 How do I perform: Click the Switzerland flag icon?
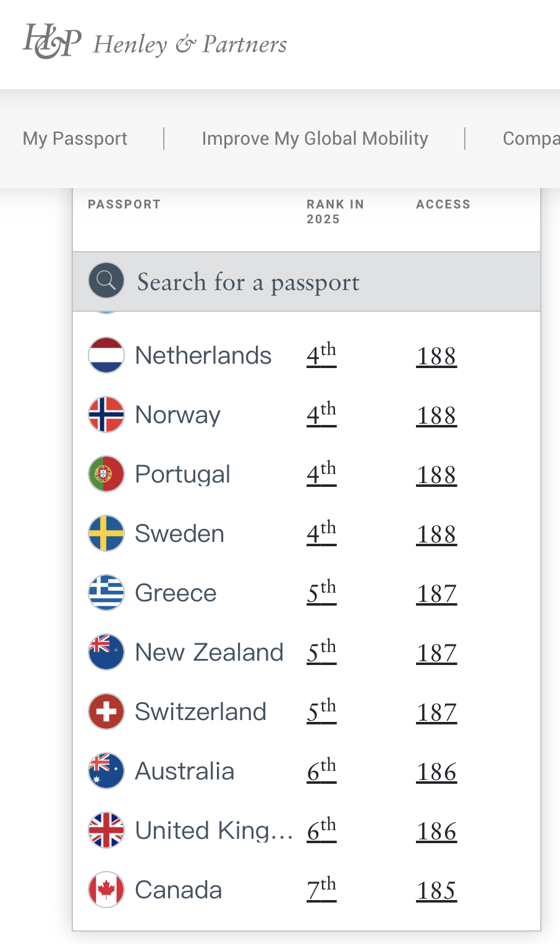point(106,711)
